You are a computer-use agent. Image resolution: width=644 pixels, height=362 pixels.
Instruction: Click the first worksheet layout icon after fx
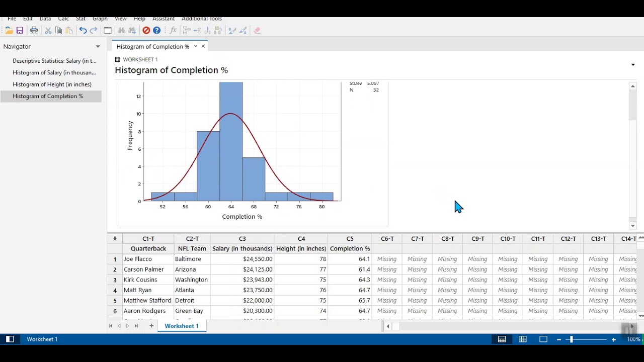click(x=187, y=31)
